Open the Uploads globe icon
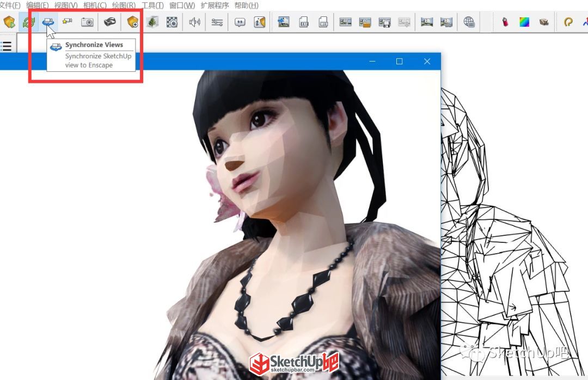Screen dimensions: 588x380 [469, 22]
